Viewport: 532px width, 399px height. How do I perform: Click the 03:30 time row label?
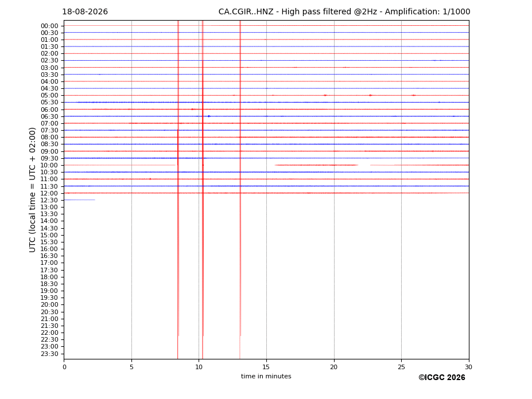49,75
